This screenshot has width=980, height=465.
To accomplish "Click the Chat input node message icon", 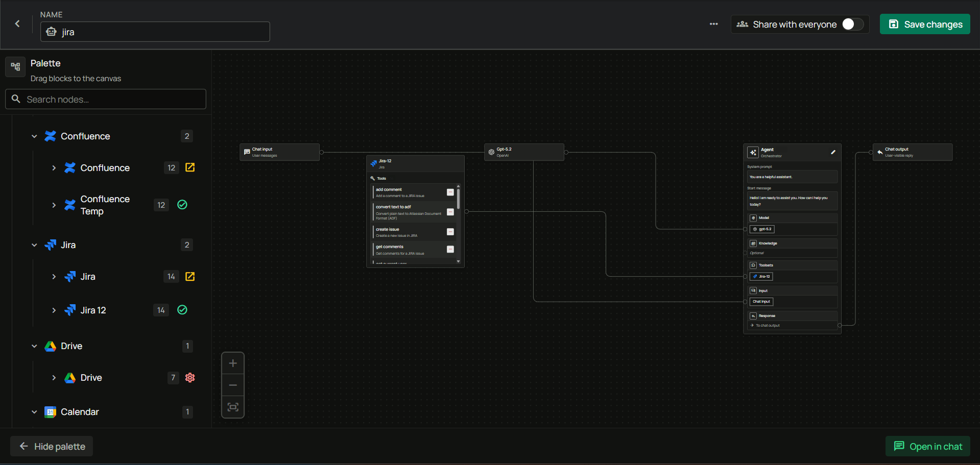I will pos(247,152).
